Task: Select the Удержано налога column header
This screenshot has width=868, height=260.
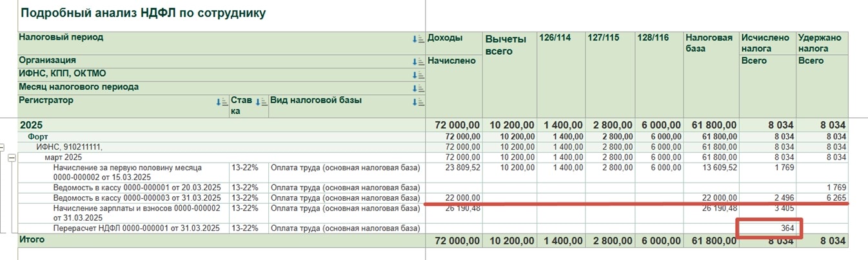Action: pyautogui.click(x=823, y=43)
